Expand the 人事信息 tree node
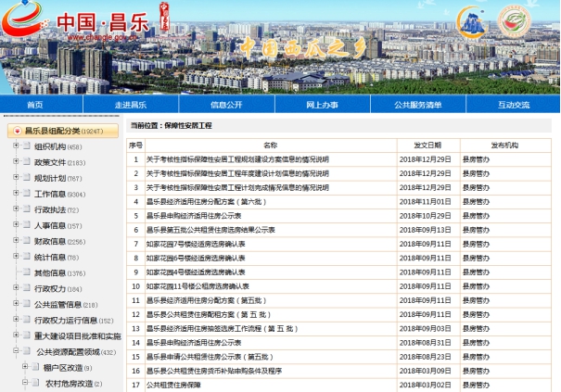Image resolution: width=561 pixels, height=392 pixels. (16, 225)
